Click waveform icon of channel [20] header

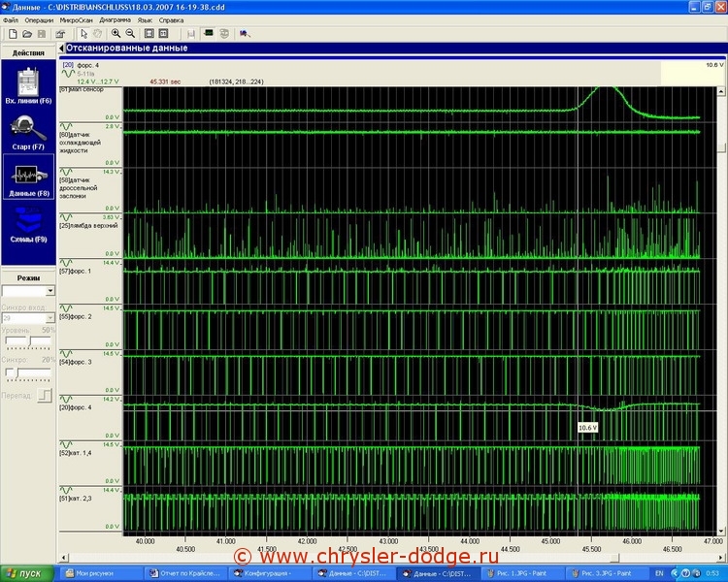point(68,74)
